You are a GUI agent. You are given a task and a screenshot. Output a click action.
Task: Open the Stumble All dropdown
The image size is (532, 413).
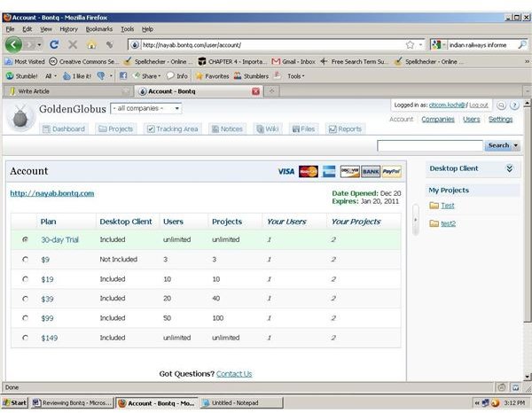pyautogui.click(x=51, y=76)
